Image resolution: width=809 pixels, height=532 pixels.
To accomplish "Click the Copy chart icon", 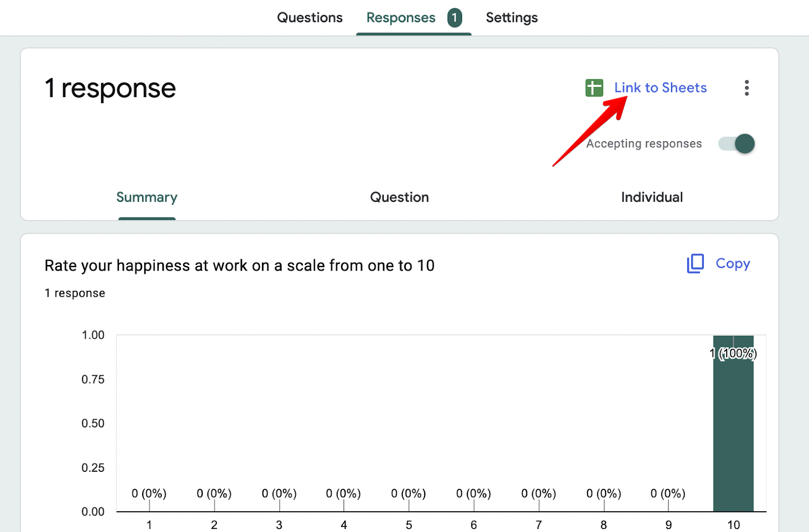I will click(695, 263).
